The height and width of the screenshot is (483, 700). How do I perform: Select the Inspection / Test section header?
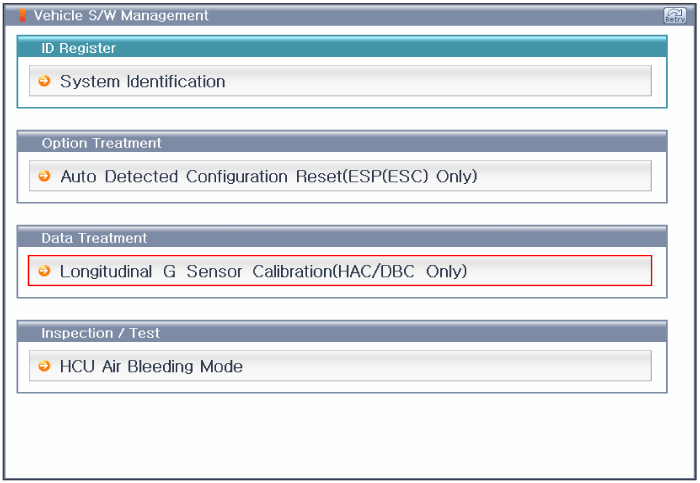pyautogui.click(x=342, y=333)
